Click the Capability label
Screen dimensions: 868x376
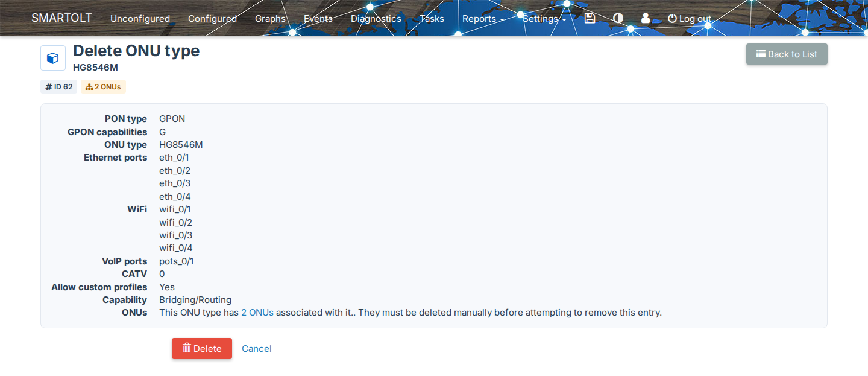[x=125, y=300]
